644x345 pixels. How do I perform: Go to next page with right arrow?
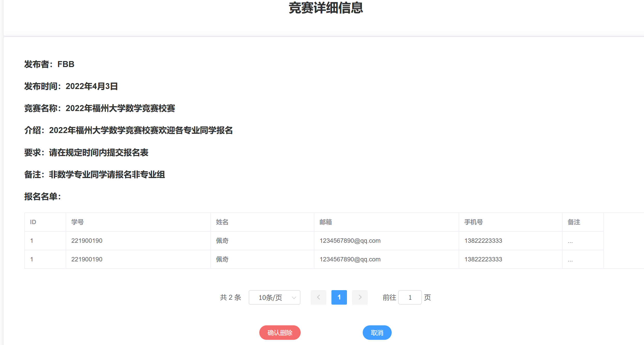360,297
